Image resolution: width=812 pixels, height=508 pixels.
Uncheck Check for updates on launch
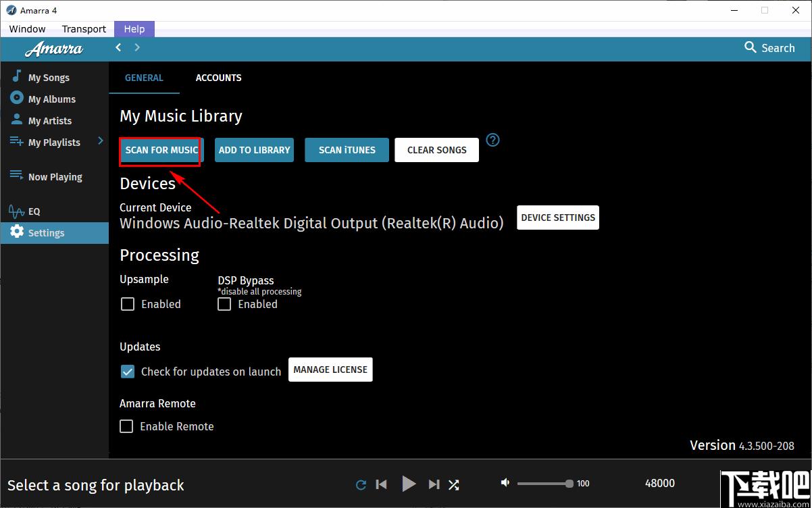(127, 371)
